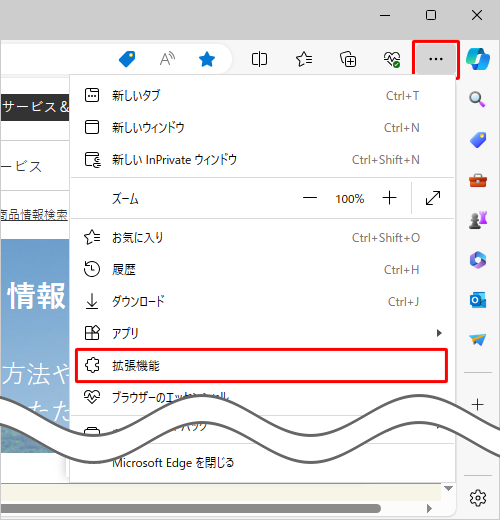Select 新しい InPrivate ウィンドウ menu item
This screenshot has height=520, width=500.
click(262, 160)
